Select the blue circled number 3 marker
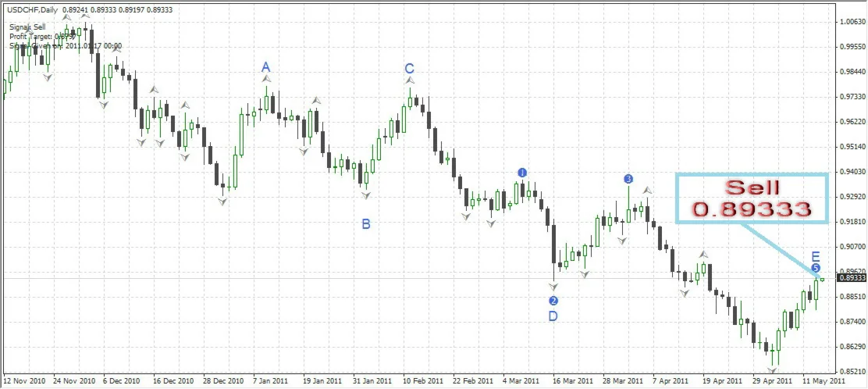 (x=628, y=179)
